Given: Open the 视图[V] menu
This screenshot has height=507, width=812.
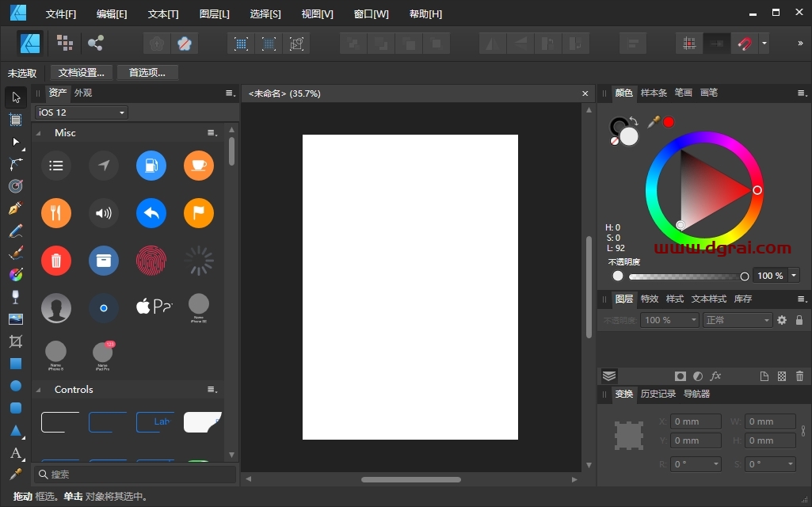Looking at the screenshot, I should pos(318,14).
